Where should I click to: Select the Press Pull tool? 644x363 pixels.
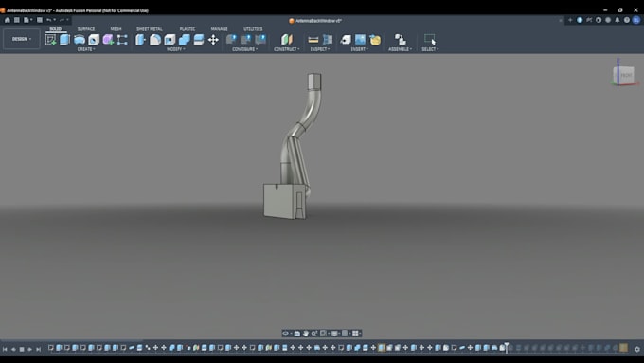tap(140, 40)
